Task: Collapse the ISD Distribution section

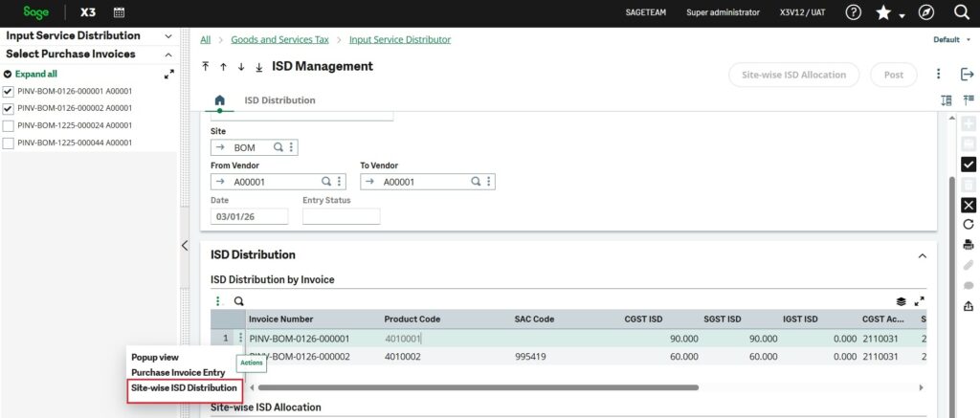Action: coord(922,255)
